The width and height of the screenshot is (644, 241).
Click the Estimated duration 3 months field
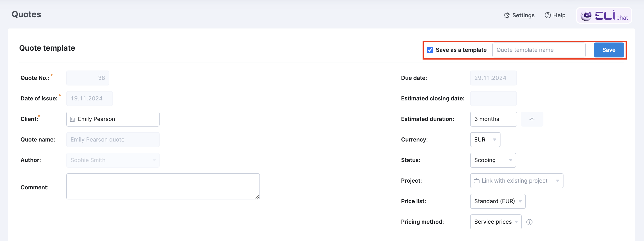tap(493, 119)
